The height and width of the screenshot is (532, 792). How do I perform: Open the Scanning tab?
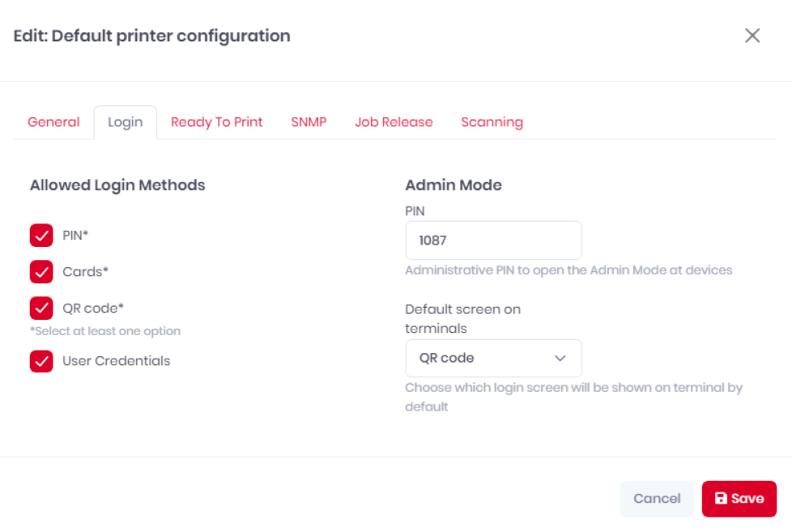click(492, 122)
